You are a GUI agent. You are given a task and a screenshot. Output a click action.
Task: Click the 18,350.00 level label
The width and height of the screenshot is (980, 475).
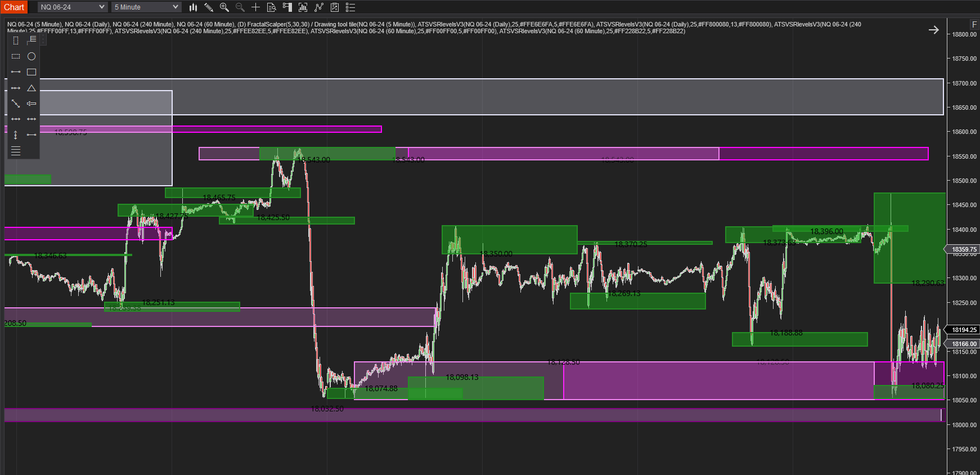[x=496, y=254]
